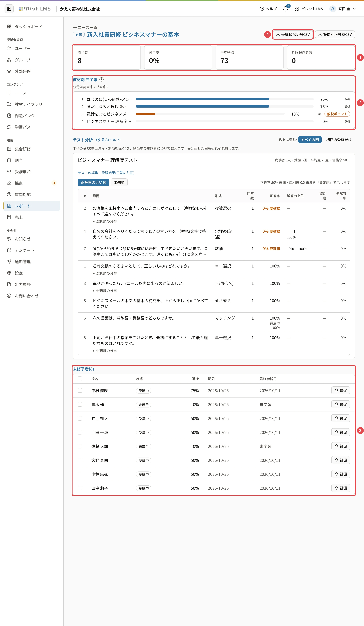Click the 外部研修 graduation cap icon

[9, 71]
